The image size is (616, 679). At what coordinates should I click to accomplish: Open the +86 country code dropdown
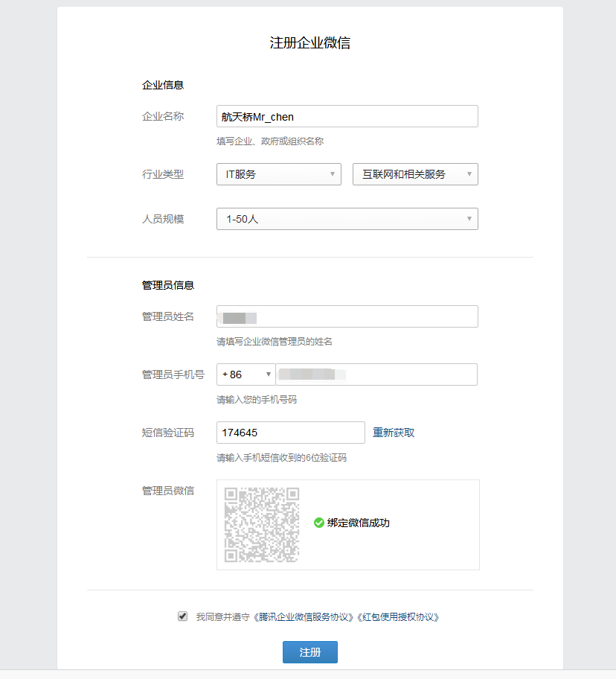pyautogui.click(x=246, y=374)
